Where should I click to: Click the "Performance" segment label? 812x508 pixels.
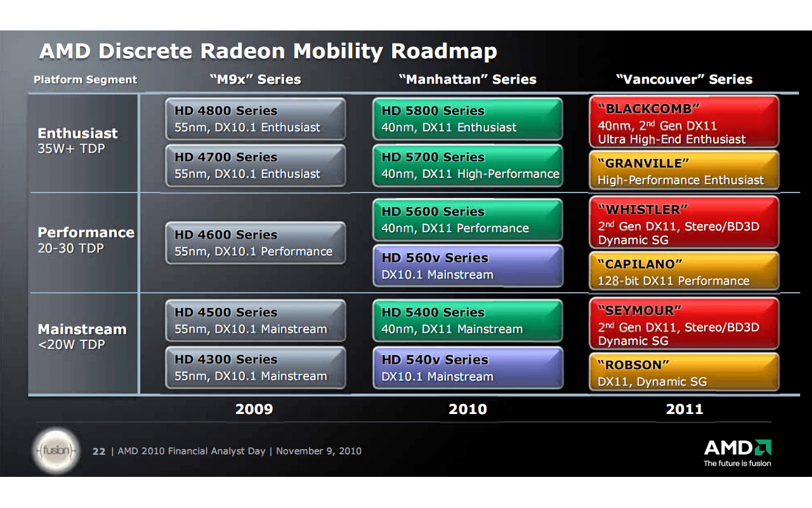click(86, 232)
